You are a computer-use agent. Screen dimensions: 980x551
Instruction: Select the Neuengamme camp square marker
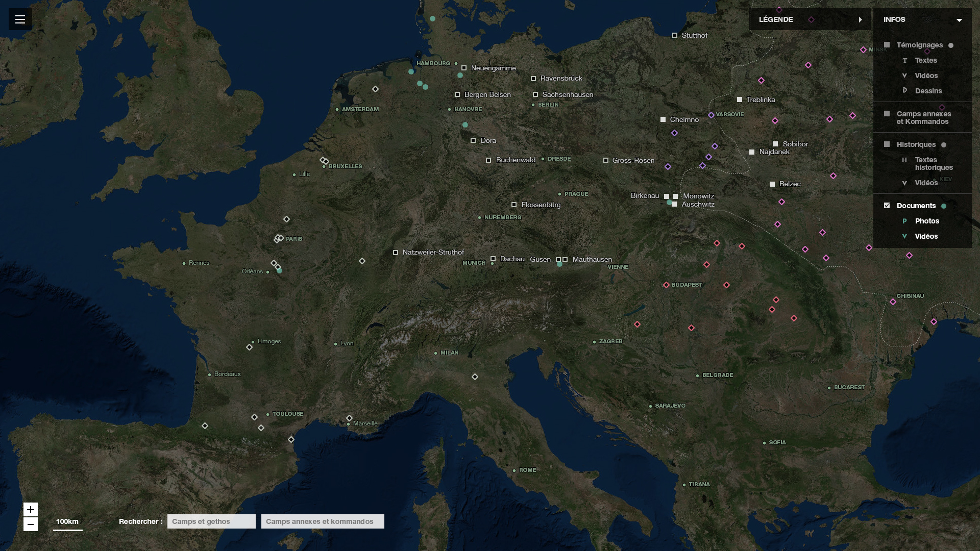[x=464, y=68]
